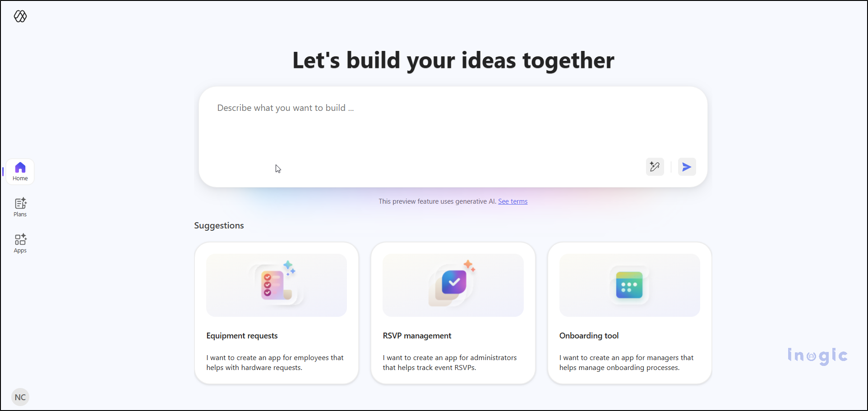Open Plans from the left sidebar
This screenshot has width=868, height=411.
[x=20, y=207]
